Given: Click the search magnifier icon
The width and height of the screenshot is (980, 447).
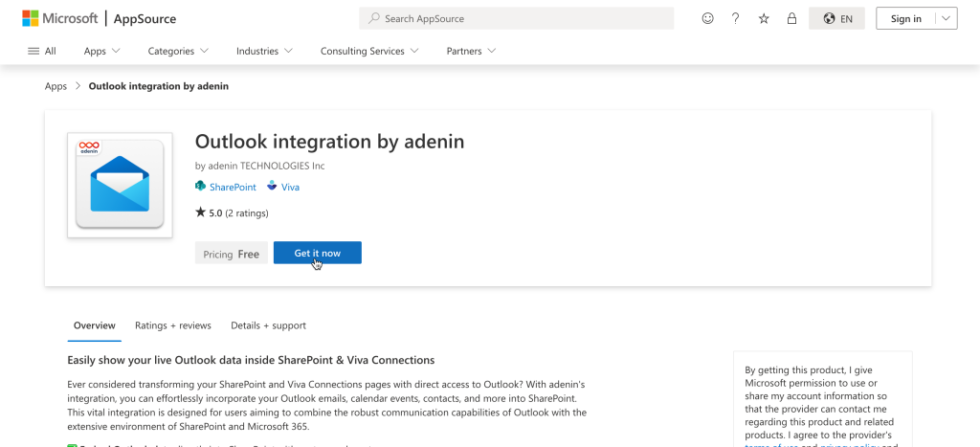Looking at the screenshot, I should click(x=374, y=18).
